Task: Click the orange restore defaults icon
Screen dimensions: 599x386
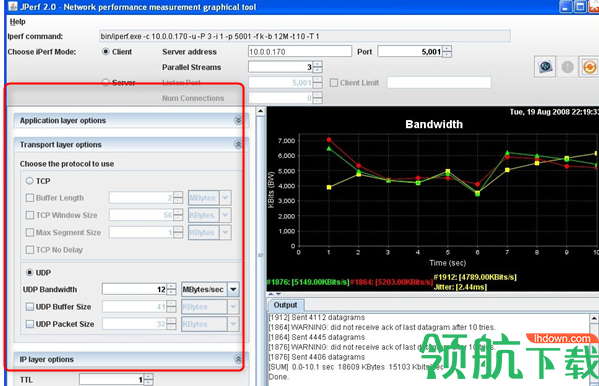Action: coord(589,67)
